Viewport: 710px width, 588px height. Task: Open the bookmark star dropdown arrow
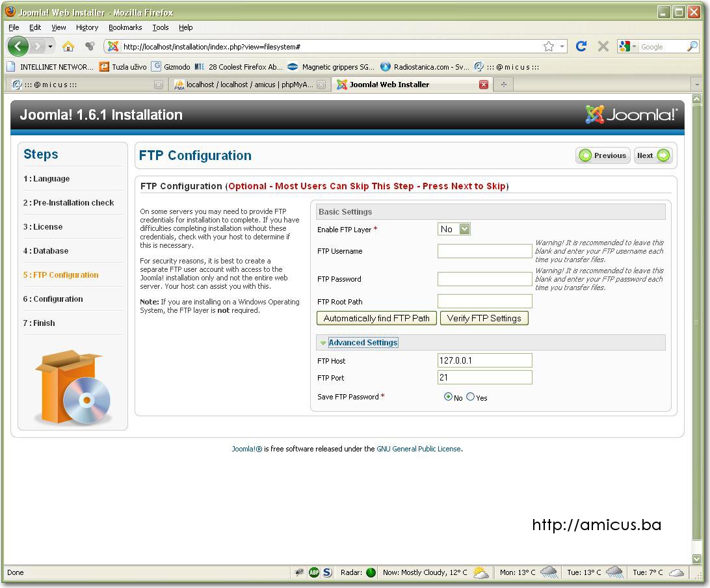562,46
